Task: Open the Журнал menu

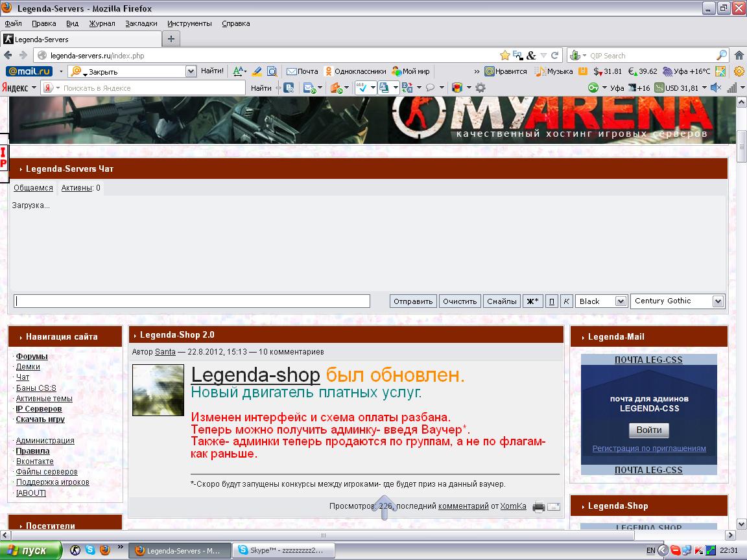Action: [x=102, y=23]
